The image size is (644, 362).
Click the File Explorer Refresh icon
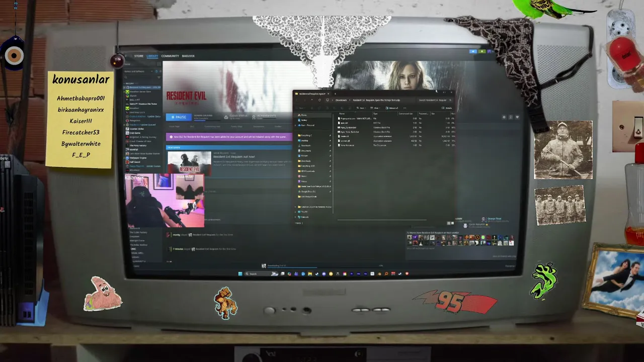(x=319, y=100)
